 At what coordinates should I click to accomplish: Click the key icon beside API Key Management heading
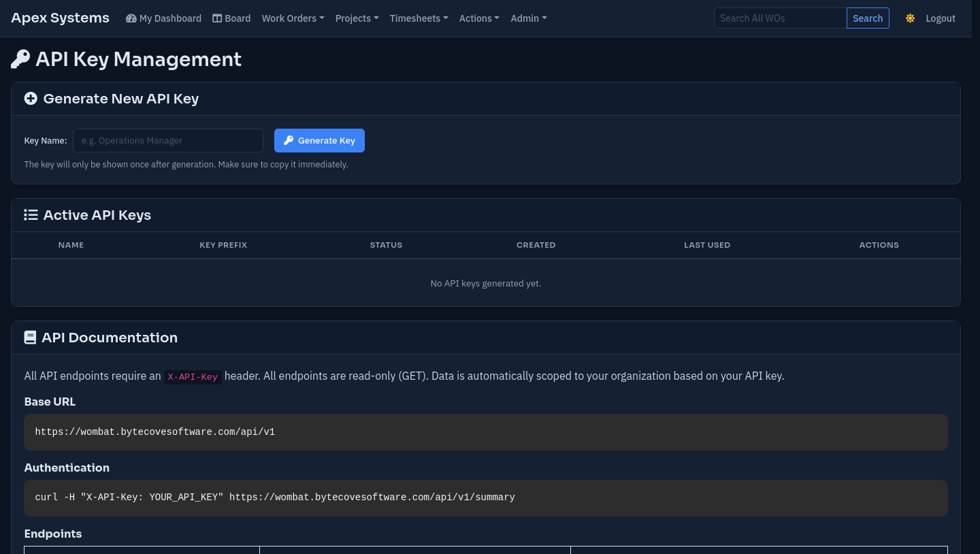(x=20, y=59)
